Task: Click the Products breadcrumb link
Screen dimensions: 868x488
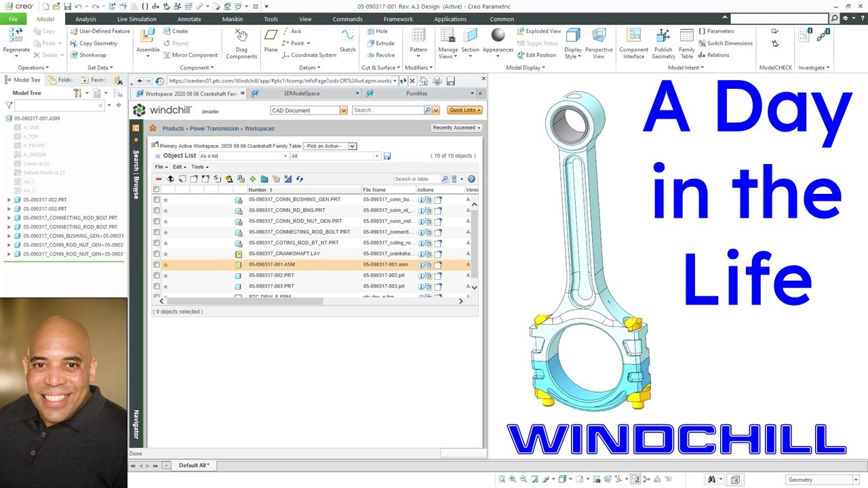Action: [173, 128]
